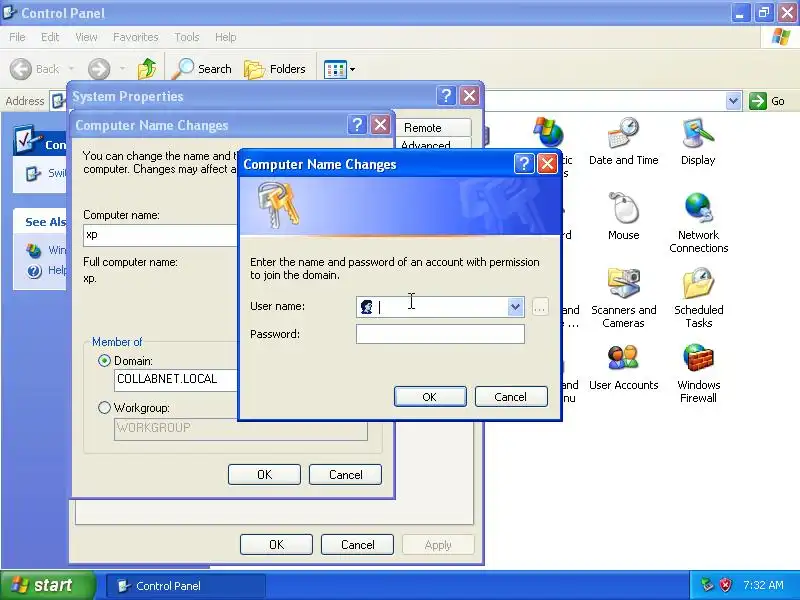
Task: Open the Views button dropdown arrow
Action: [353, 69]
